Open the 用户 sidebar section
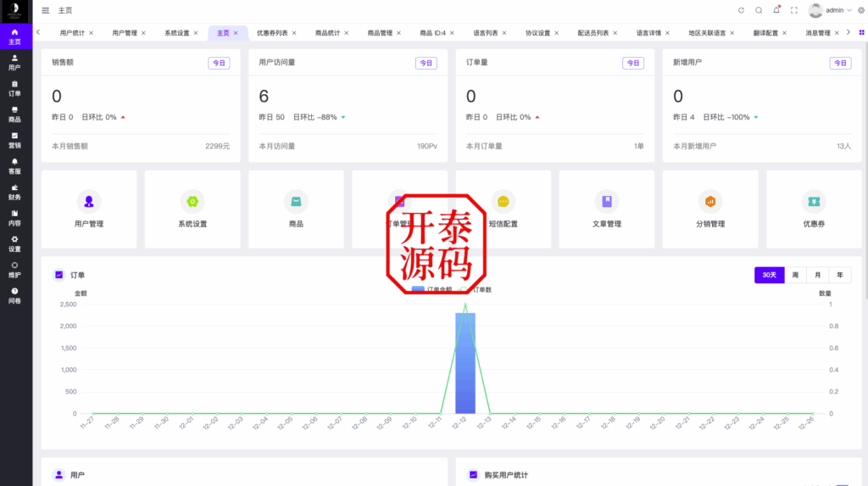 (15, 63)
